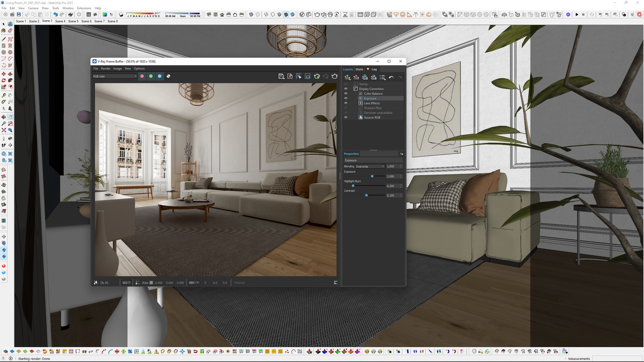Open the RGB color channel dropdown
Viewport: 644px width, 362px height.
pyautogui.click(x=115, y=76)
